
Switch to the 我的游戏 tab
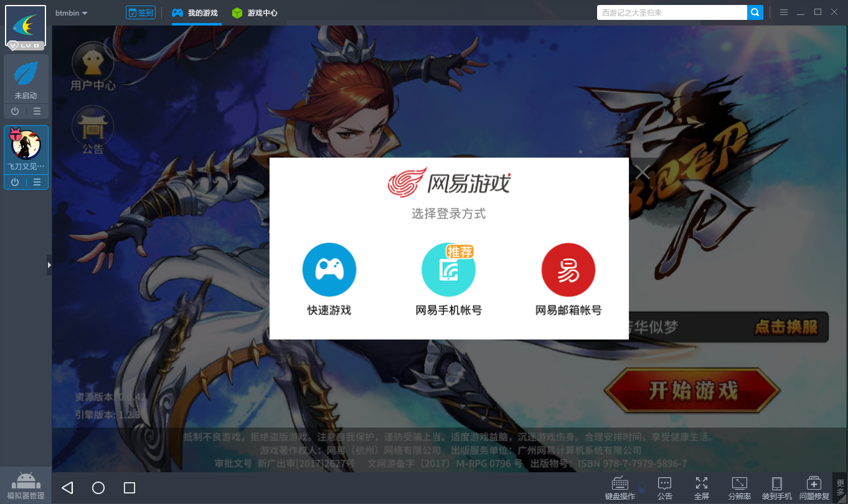tap(196, 12)
